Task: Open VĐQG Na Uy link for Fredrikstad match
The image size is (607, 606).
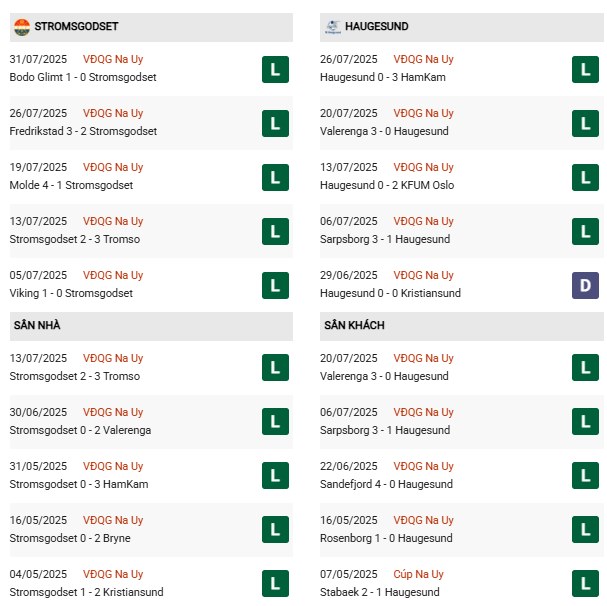Action: point(113,113)
